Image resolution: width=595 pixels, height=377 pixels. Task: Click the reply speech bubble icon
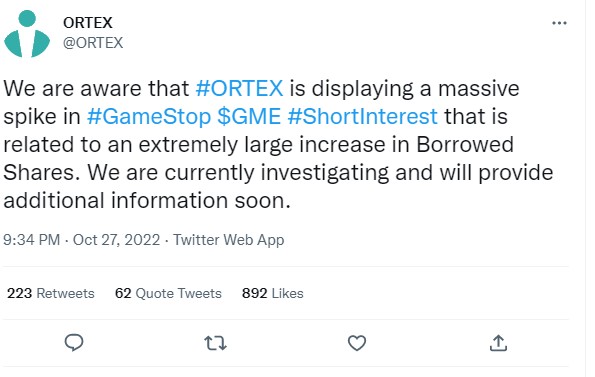(x=74, y=343)
